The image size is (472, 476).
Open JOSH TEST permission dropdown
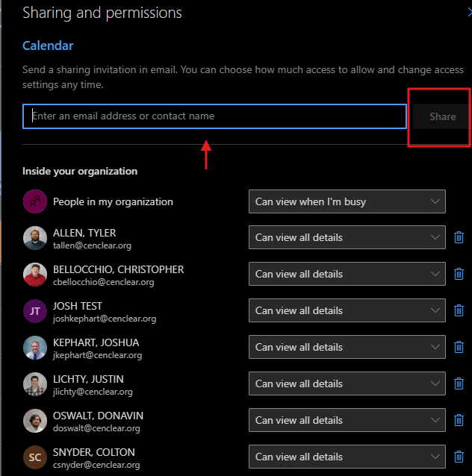pyautogui.click(x=347, y=311)
